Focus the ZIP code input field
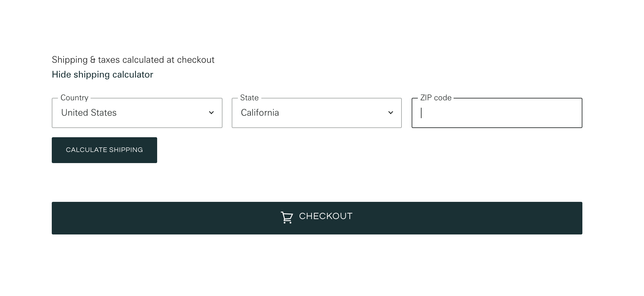Screen dimensions: 644x296 497,113
